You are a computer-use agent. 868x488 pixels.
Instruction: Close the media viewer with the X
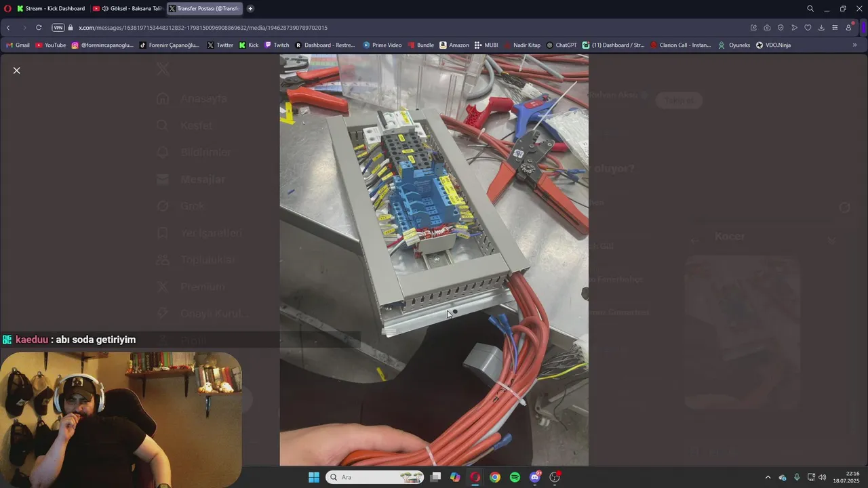pos(17,70)
